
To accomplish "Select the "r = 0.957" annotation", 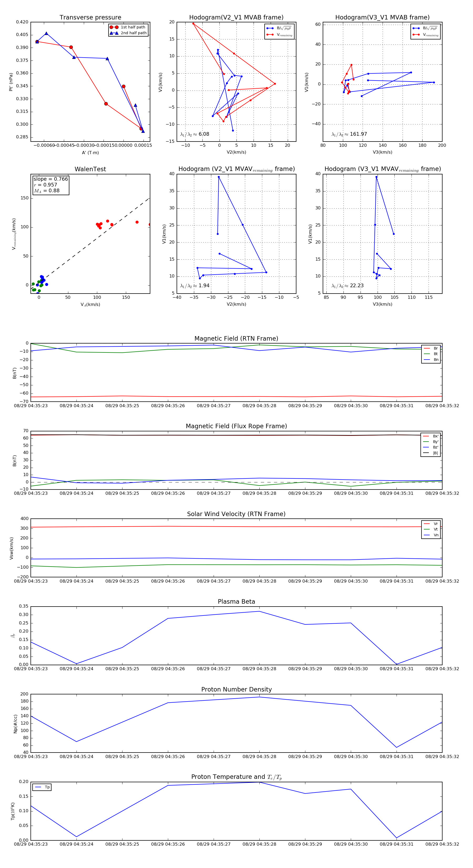I will pyautogui.click(x=45, y=185).
